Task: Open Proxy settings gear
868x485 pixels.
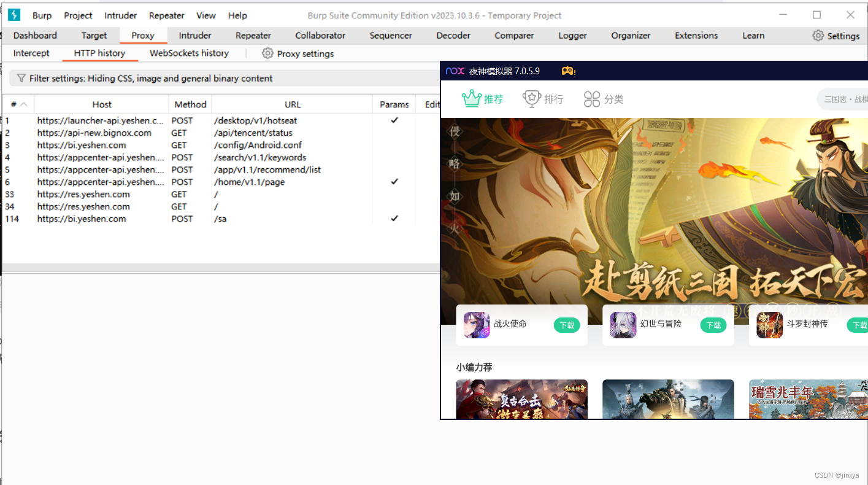Action: pos(267,53)
